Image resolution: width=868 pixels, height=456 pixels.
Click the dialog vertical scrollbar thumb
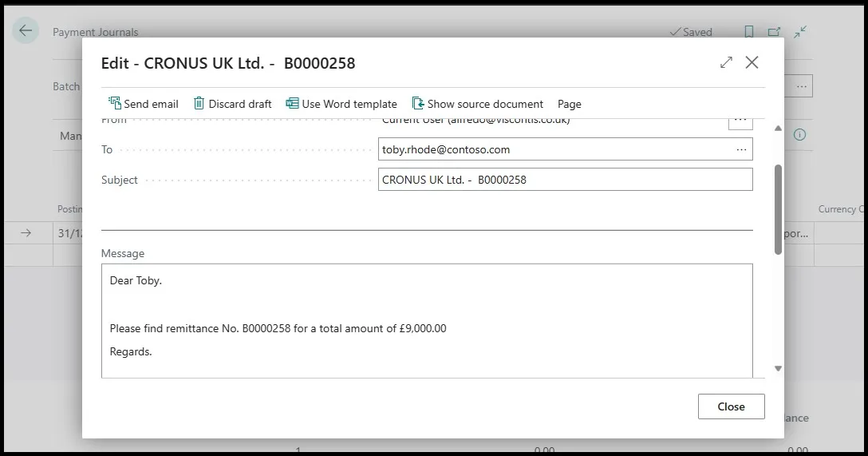778,209
